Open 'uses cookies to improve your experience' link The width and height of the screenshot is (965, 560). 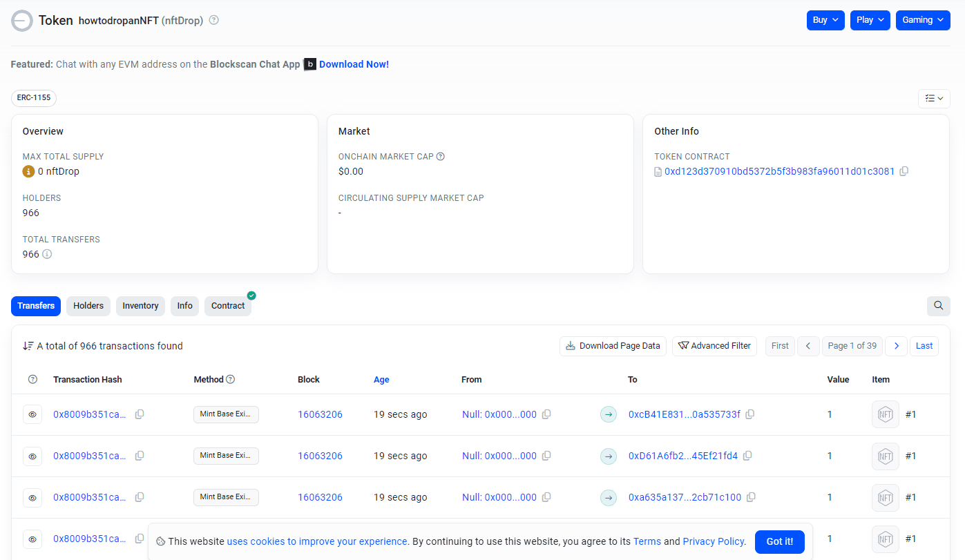tap(317, 541)
